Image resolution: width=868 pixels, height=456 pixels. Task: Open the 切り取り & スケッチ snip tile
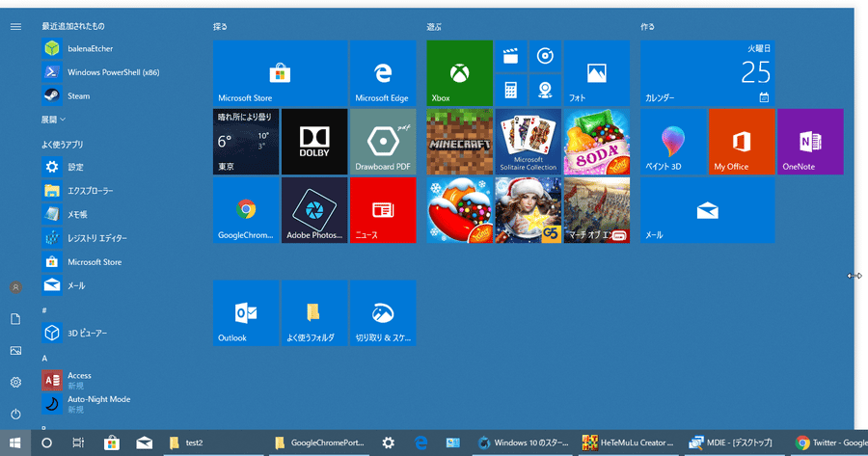pyautogui.click(x=383, y=313)
